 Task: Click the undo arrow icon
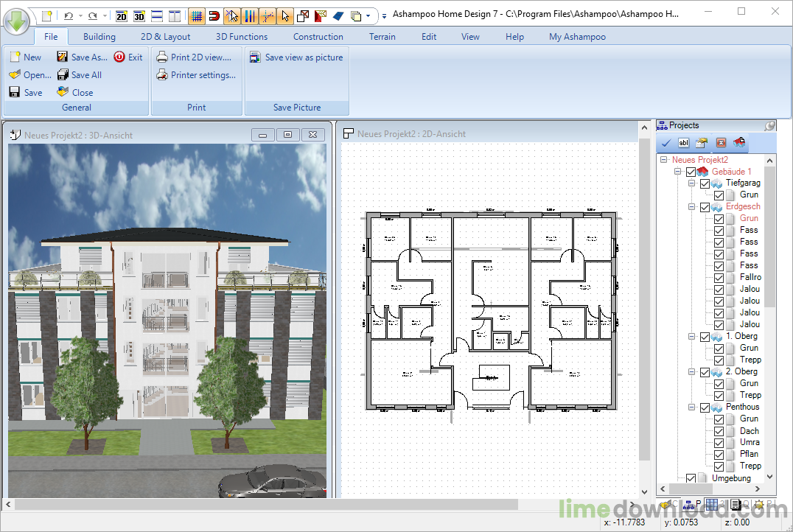click(69, 15)
